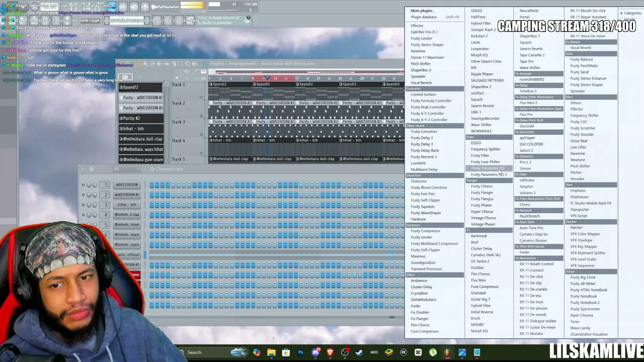
Task: Click mixer track number 3 in Channel rack
Action: (x=106, y=205)
